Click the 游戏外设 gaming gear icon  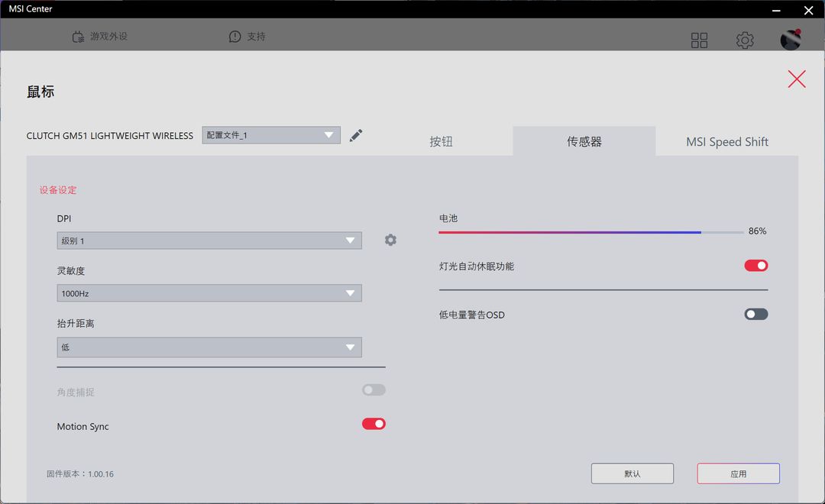[x=78, y=37]
